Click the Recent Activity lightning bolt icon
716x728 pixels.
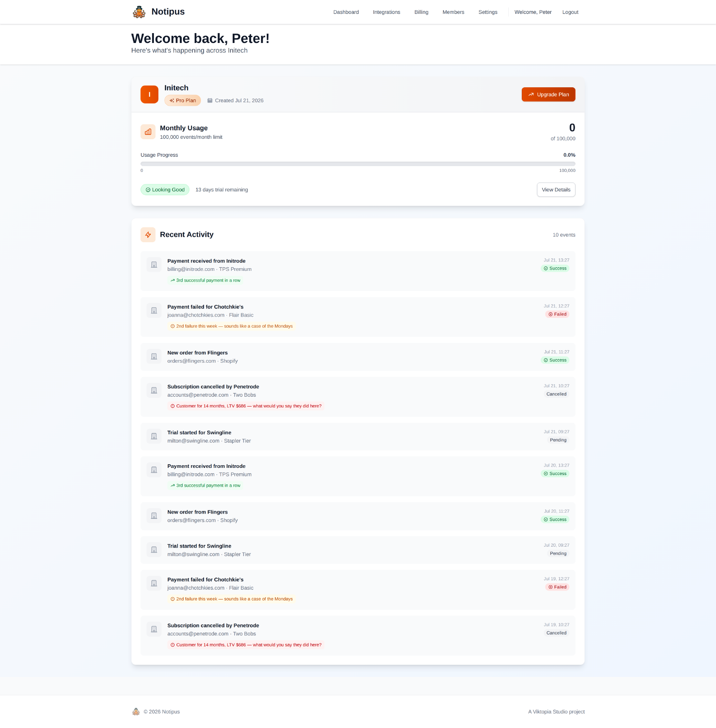click(148, 235)
